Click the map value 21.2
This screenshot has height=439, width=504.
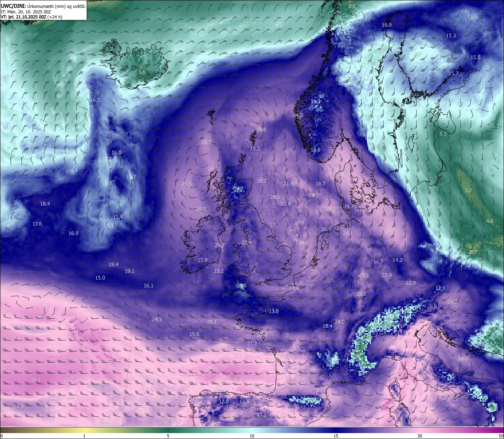(252, 344)
